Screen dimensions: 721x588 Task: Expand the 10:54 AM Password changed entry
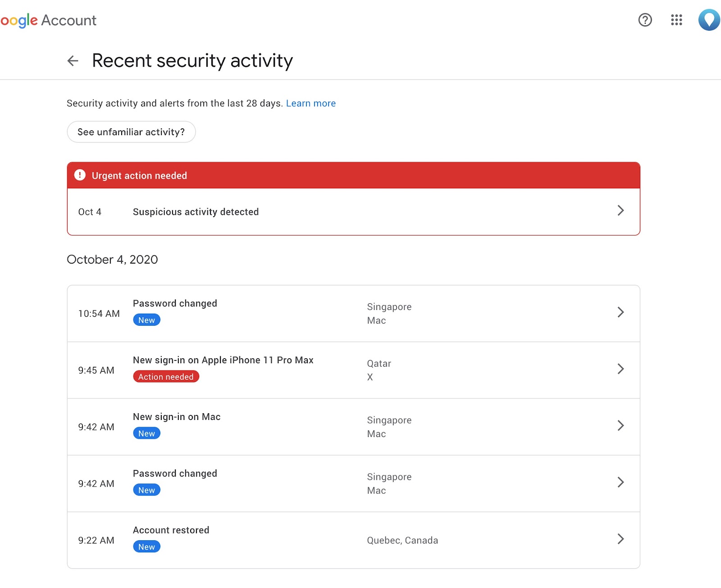(621, 312)
